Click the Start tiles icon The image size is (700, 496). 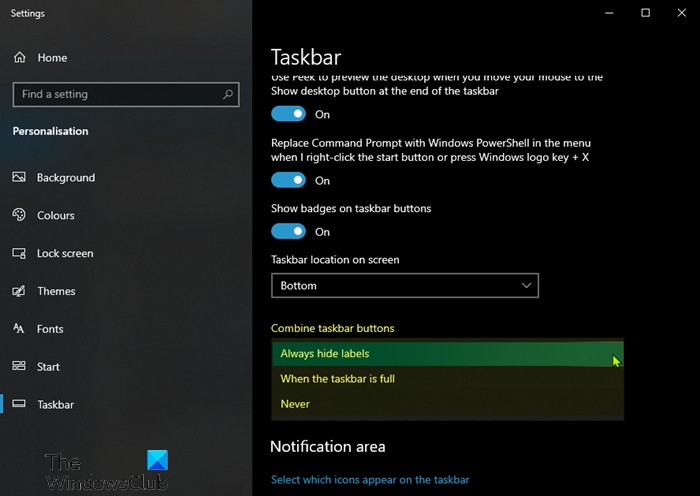point(19,366)
